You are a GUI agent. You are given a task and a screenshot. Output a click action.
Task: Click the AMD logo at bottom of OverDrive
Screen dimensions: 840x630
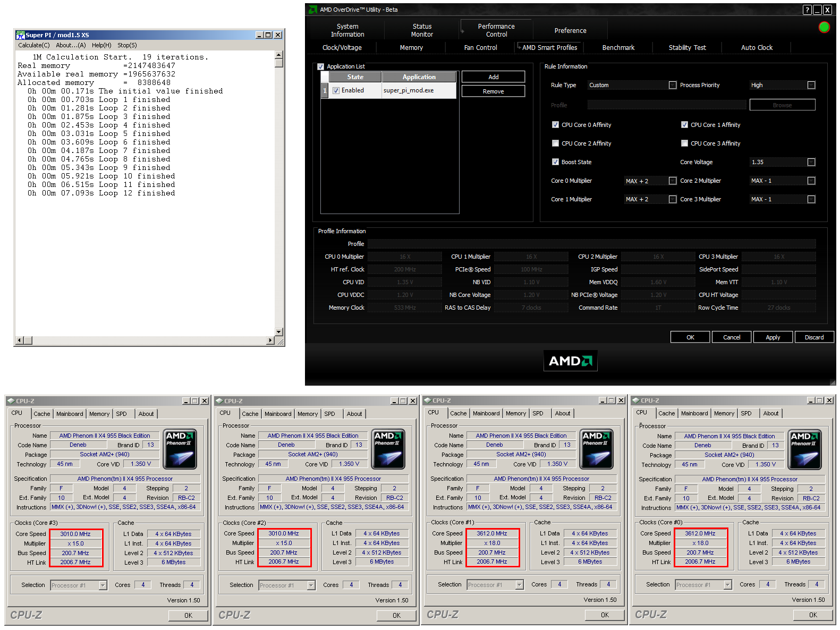(570, 361)
